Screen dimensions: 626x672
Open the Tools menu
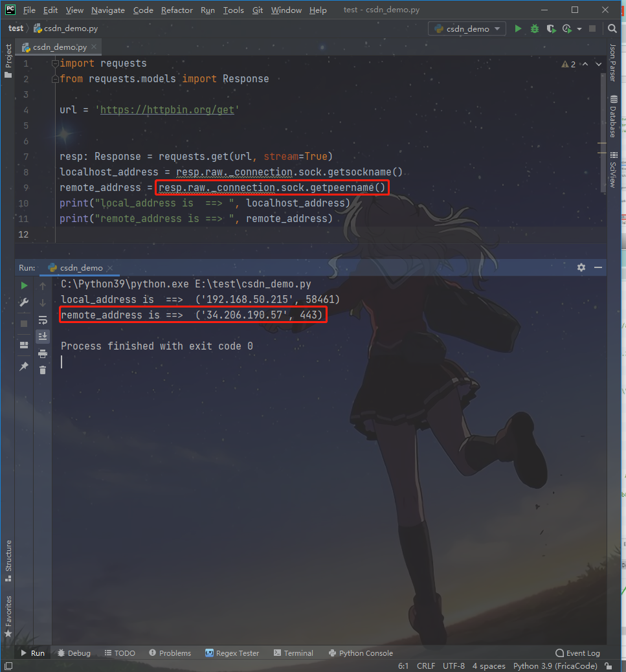coord(234,10)
